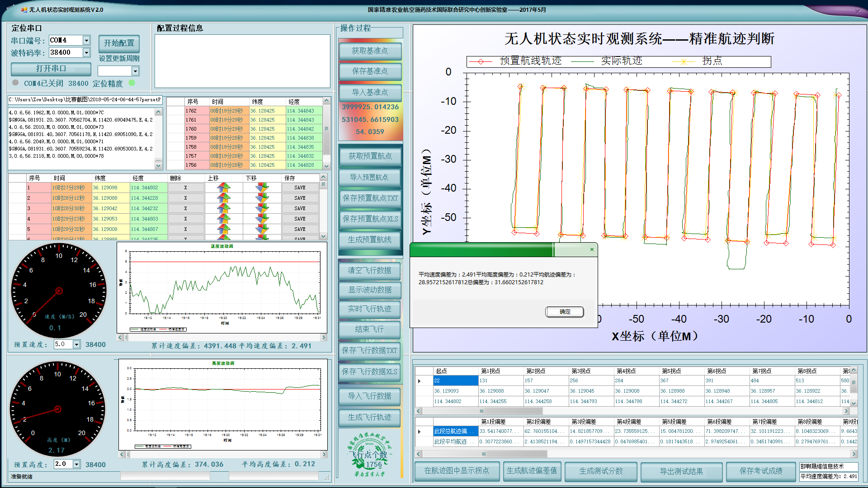Screen dimensions: 868x488
Task: Move waypoint row 5 down with the arrow icon
Action: [x=262, y=229]
